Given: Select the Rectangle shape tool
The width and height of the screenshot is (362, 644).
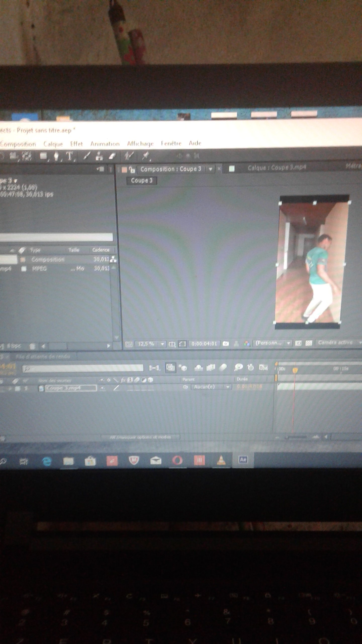Looking at the screenshot, I should click(43, 156).
